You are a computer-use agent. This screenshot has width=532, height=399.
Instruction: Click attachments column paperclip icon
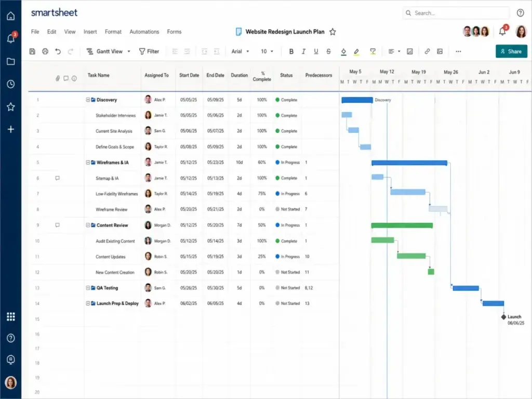pyautogui.click(x=58, y=78)
